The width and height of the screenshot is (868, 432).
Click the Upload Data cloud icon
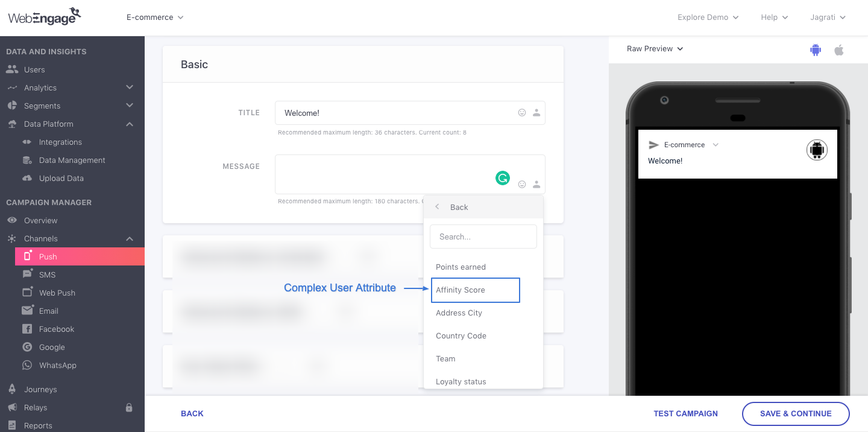pyautogui.click(x=27, y=178)
